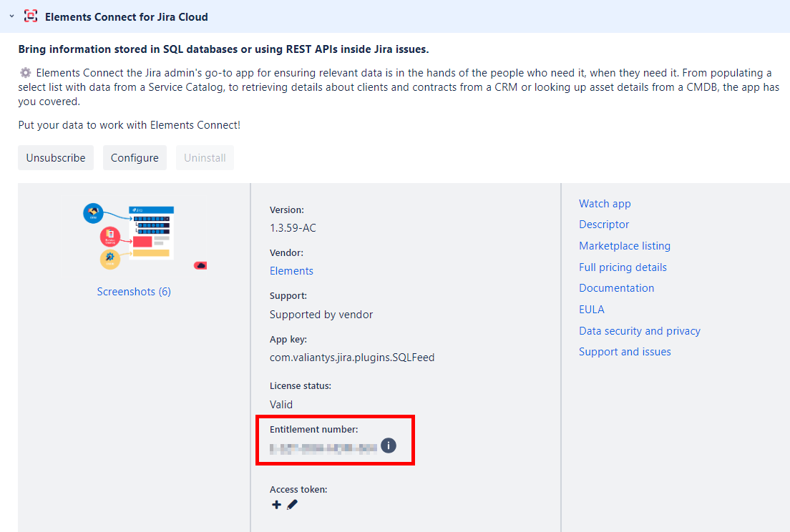The width and height of the screenshot is (790, 532).
Task: Collapse the Elements Connect app details chevron
Action: point(11,16)
